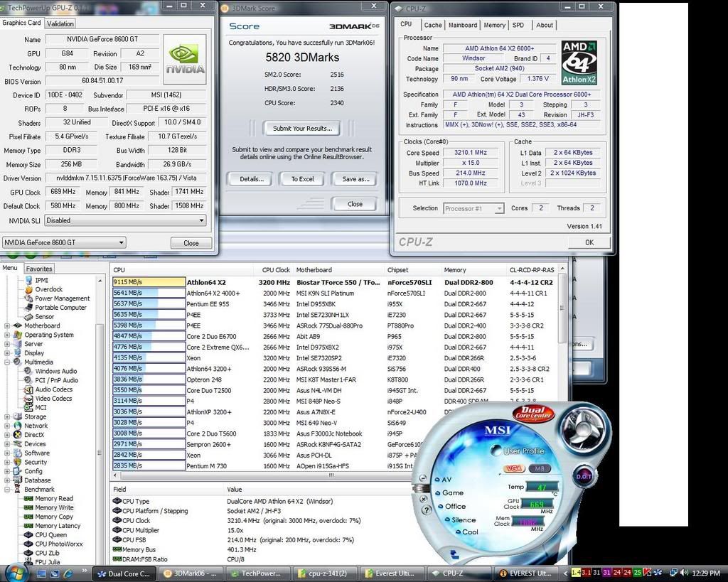728x582 pixels.
Task: Click Submit Your Results in 3DMark
Action: click(301, 128)
